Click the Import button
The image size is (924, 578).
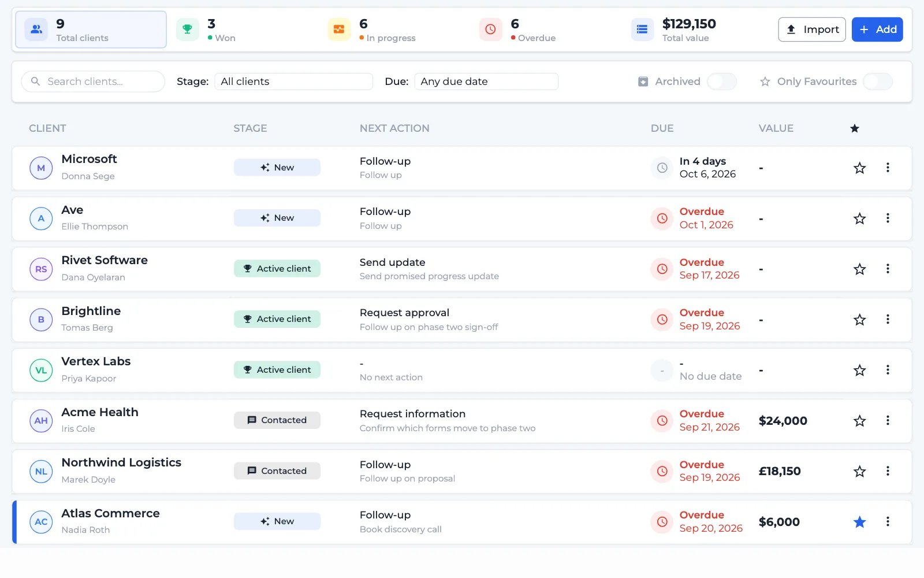click(812, 29)
